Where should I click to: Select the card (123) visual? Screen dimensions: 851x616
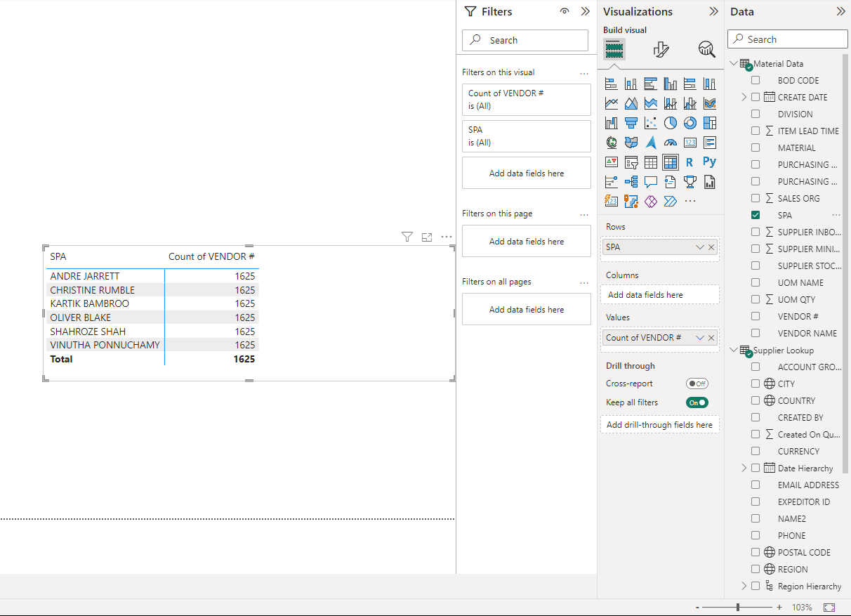point(690,143)
